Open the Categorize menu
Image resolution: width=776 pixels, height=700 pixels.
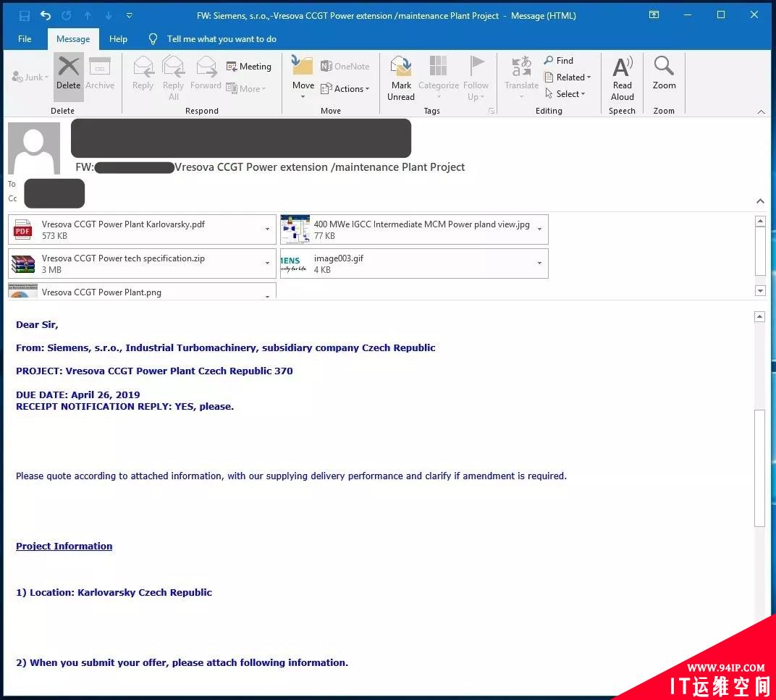[x=439, y=77]
